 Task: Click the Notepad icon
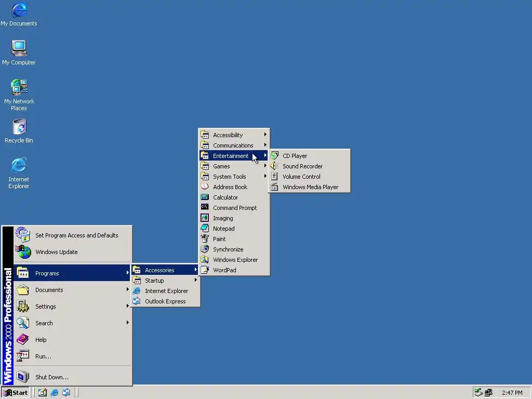pyautogui.click(x=205, y=229)
